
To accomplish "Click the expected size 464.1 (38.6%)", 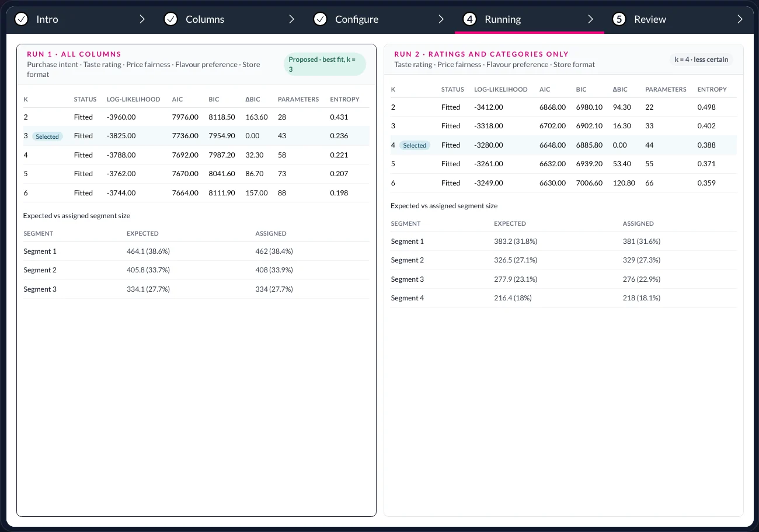I will pyautogui.click(x=148, y=251).
